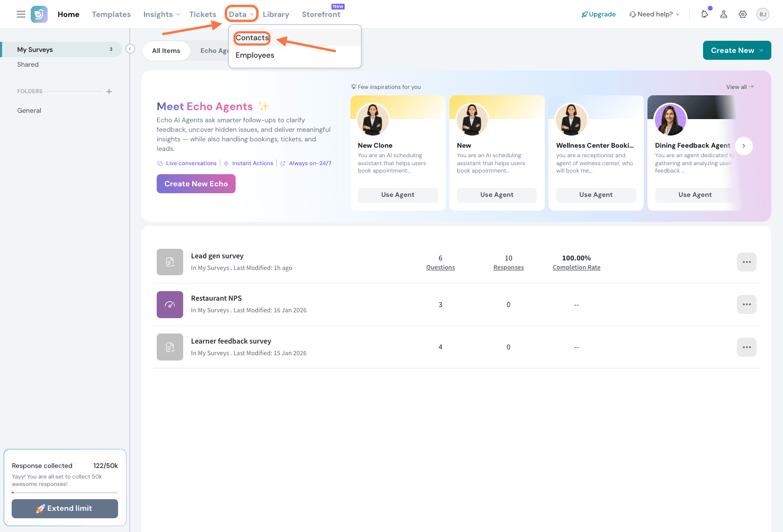Open the Need help dropdown
783x532 pixels.
tap(654, 14)
